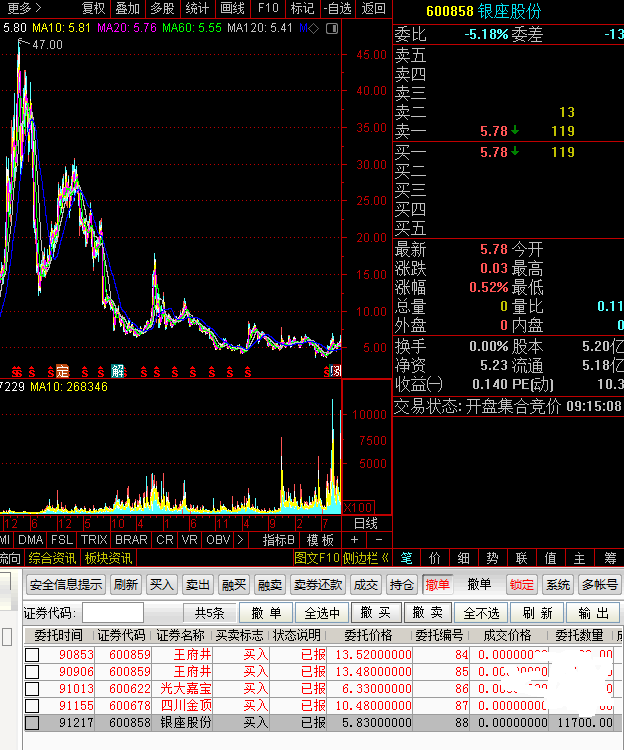
Task: Click the 卖券还款 button
Action: 318,585
